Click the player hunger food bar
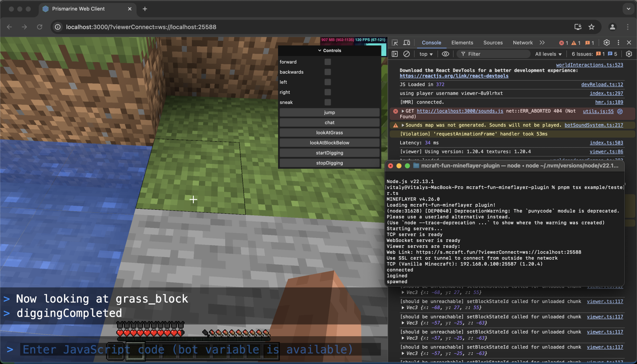This screenshot has width=637, height=364. click(236, 333)
